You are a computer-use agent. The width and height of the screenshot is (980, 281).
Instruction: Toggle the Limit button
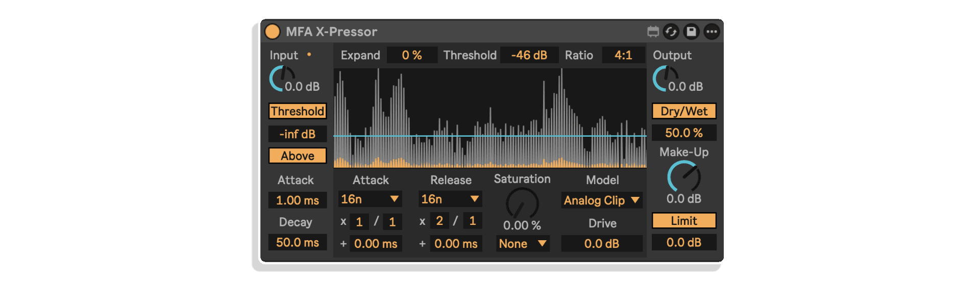tap(684, 221)
